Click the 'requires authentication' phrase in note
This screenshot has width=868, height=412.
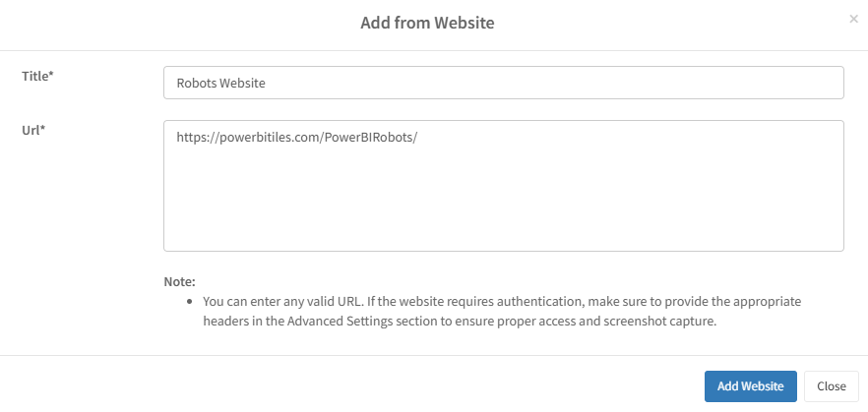coord(492,301)
